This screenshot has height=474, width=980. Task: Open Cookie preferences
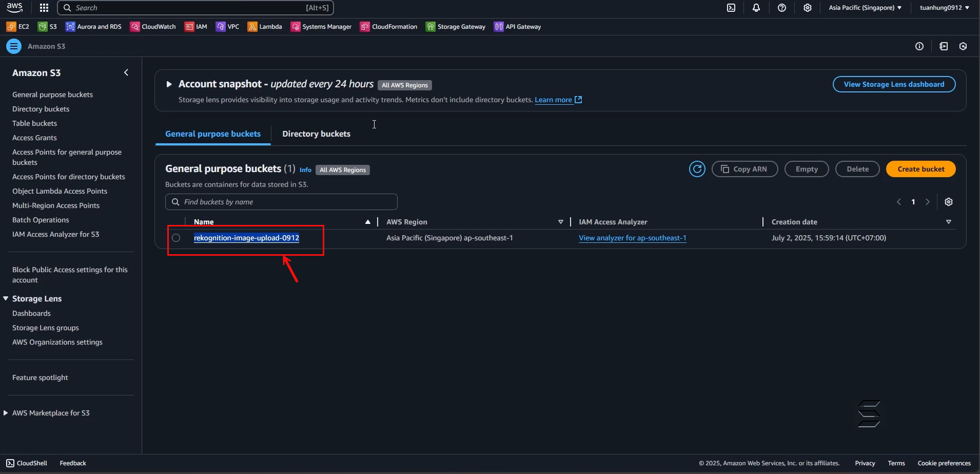[x=944, y=463]
